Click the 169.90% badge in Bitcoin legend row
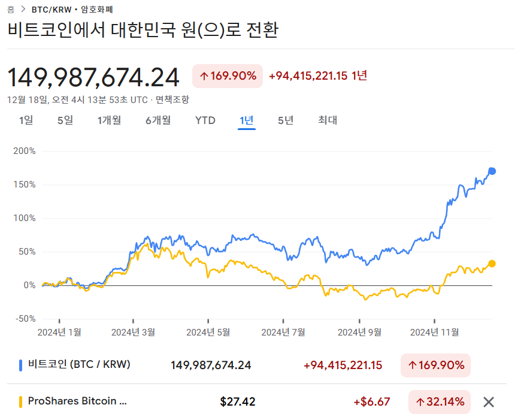The width and height of the screenshot is (515, 420). (x=435, y=365)
